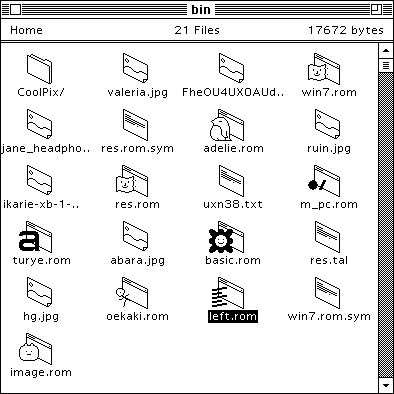This screenshot has width=394, height=394.
Task: Click the vertical scrollbar thumb
Action: point(386,65)
